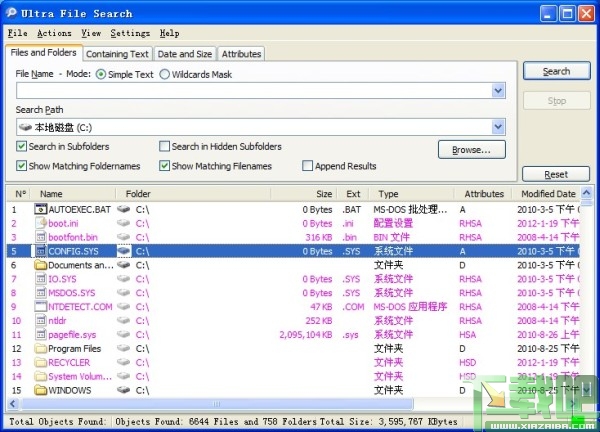Click the results list scroll up arrow

pos(586,193)
